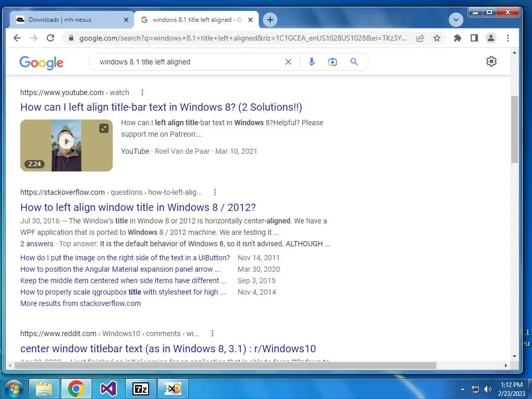Click the Chrome taskbar icon
532x399 pixels.
[x=76, y=389]
